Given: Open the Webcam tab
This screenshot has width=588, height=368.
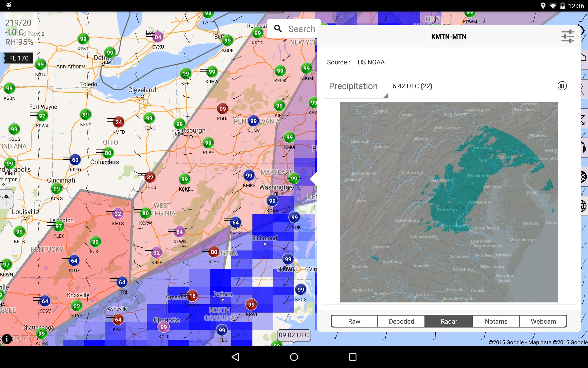Looking at the screenshot, I should (x=543, y=321).
